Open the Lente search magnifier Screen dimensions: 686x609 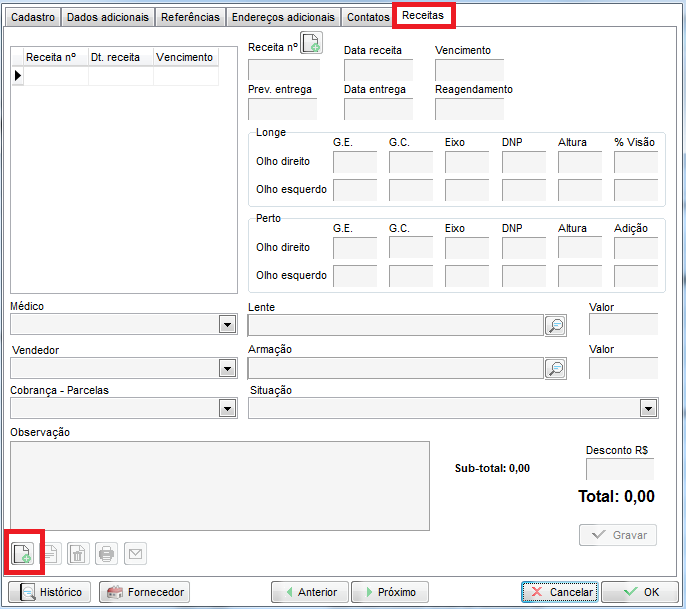tap(555, 325)
